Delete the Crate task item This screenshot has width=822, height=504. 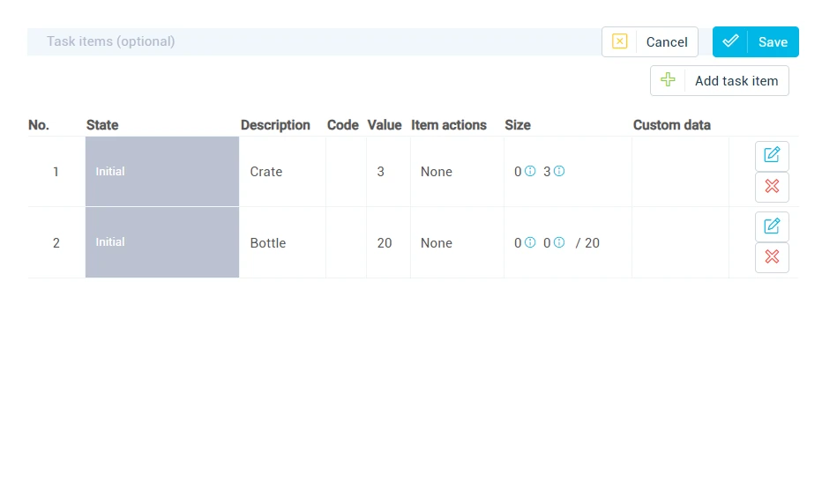(772, 187)
